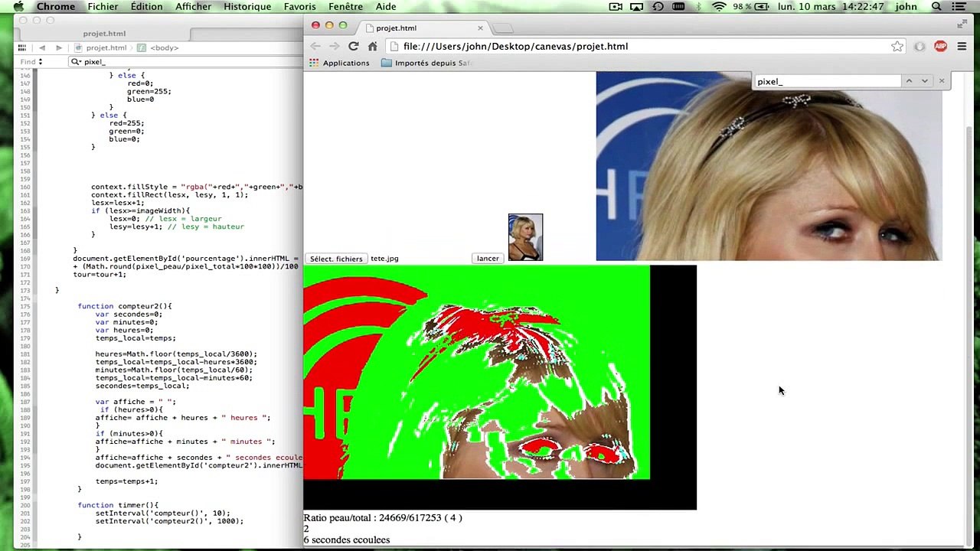Click the date and time in menu bar
This screenshot has height=551, width=980.
click(x=830, y=7)
